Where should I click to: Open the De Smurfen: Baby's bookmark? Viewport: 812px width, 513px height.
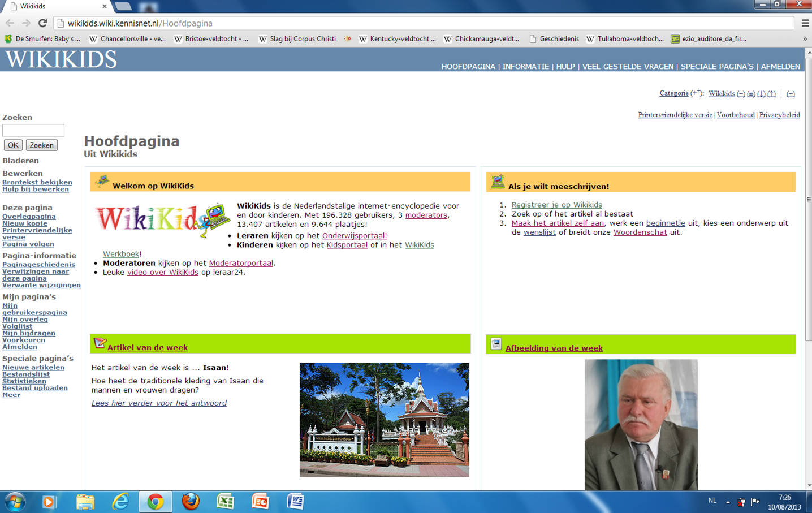tap(42, 39)
